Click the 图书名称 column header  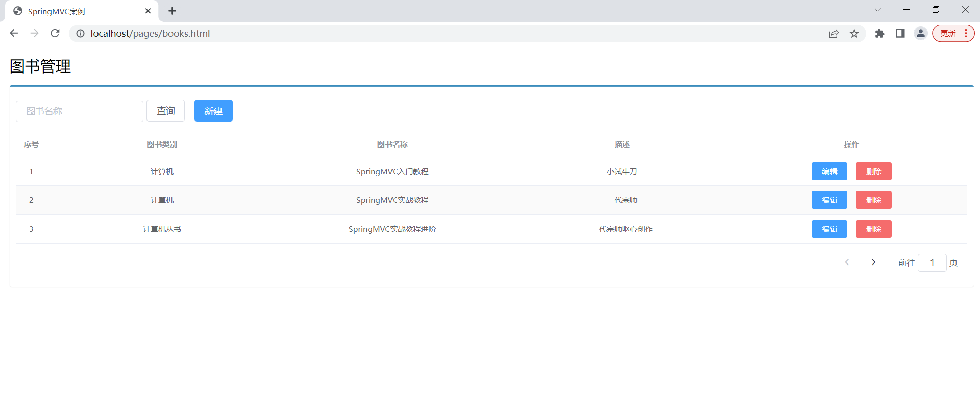392,145
